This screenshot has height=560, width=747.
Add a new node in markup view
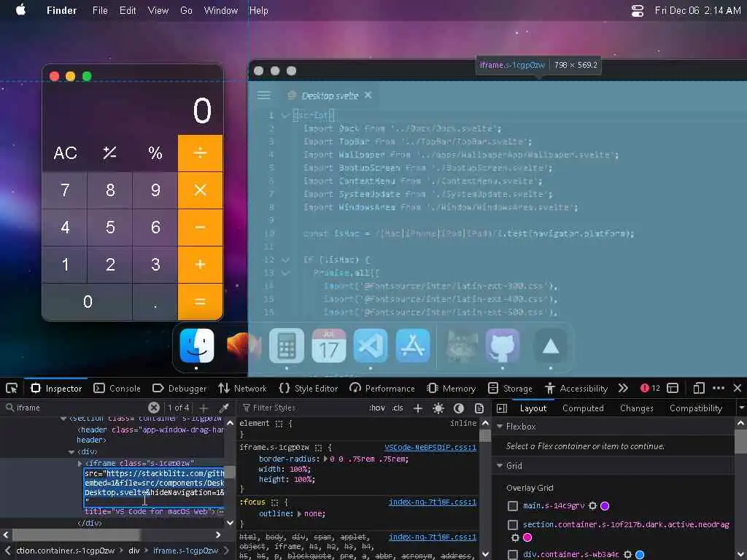coord(204,408)
